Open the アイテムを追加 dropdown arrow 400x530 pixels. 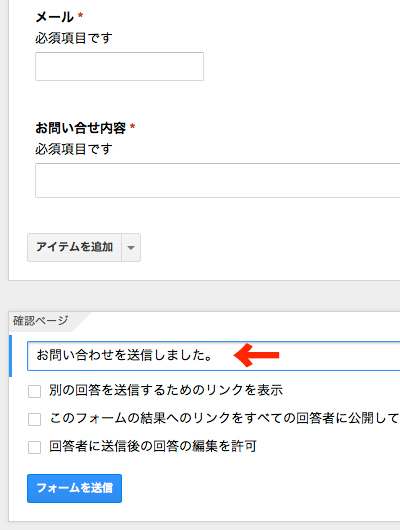131,247
